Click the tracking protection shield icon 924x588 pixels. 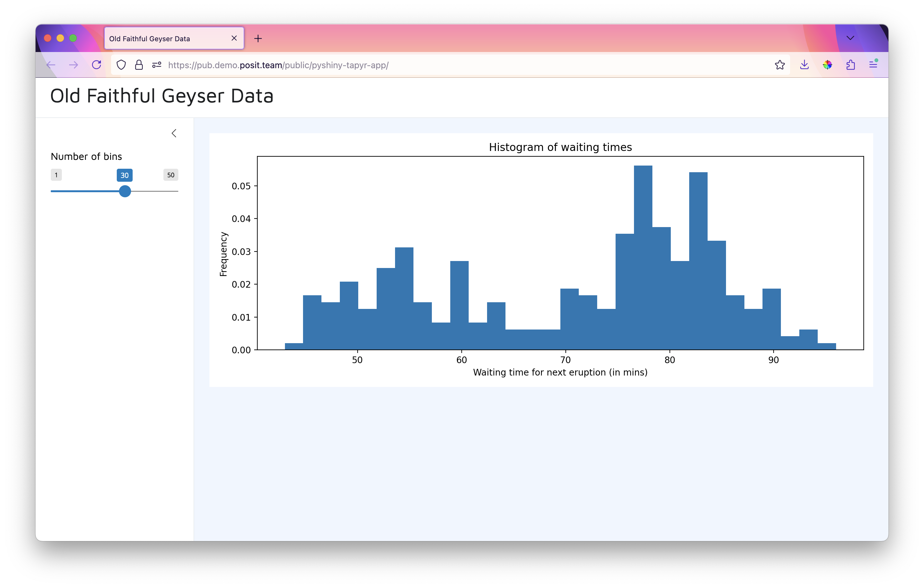coord(121,65)
